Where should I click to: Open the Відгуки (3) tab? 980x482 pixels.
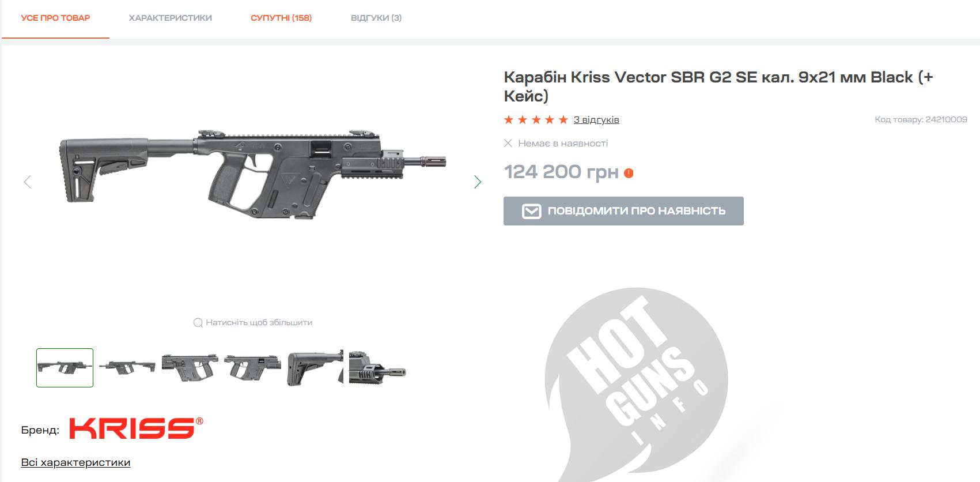pyautogui.click(x=376, y=18)
